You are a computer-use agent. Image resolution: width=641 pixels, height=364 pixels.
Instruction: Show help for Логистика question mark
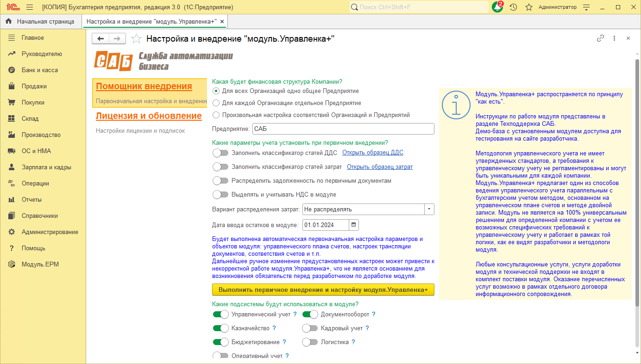(x=353, y=342)
